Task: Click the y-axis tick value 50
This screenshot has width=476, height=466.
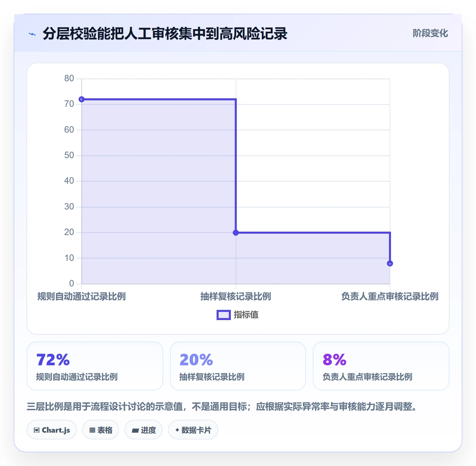Action: (x=69, y=155)
